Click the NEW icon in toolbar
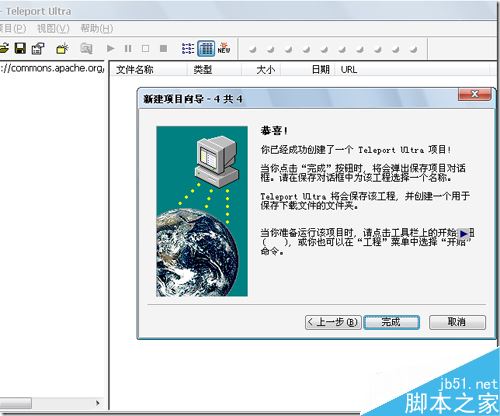Image resolution: width=500 pixels, height=416 pixels. 224,49
